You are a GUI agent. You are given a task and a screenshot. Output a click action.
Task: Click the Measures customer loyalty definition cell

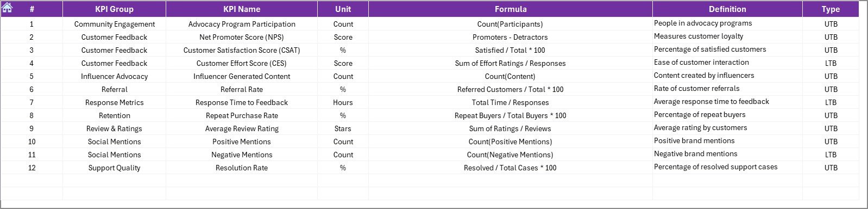[727, 36]
